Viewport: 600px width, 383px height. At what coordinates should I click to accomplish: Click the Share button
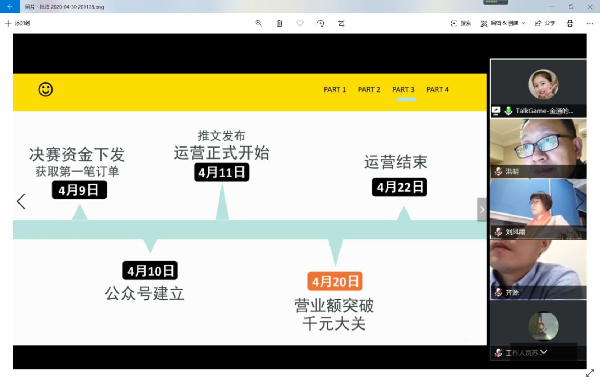click(545, 23)
